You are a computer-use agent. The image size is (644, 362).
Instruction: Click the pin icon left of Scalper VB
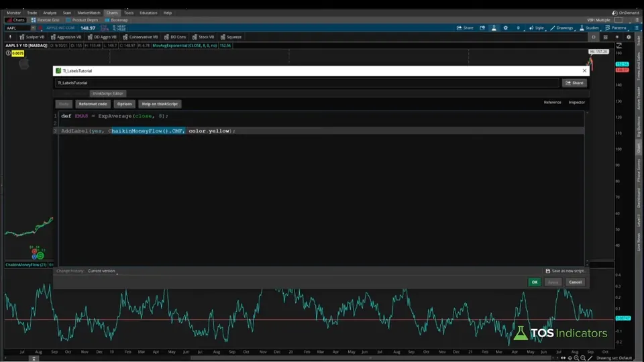[10, 37]
